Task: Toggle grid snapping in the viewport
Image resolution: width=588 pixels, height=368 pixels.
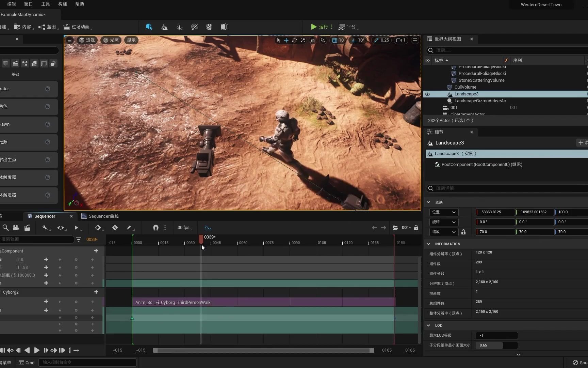Action: point(335,40)
